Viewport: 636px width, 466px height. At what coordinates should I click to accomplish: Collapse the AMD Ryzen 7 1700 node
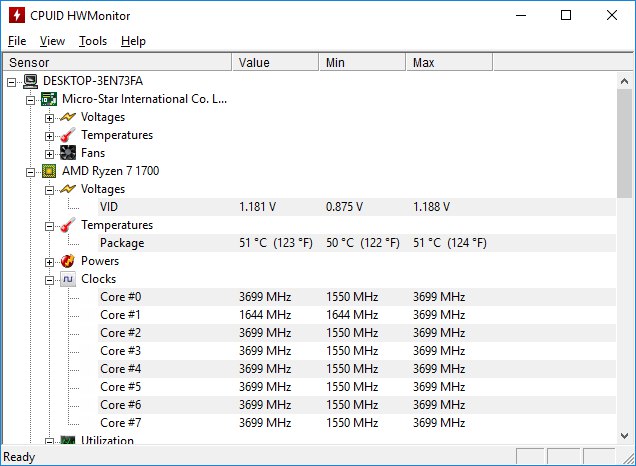[30, 171]
